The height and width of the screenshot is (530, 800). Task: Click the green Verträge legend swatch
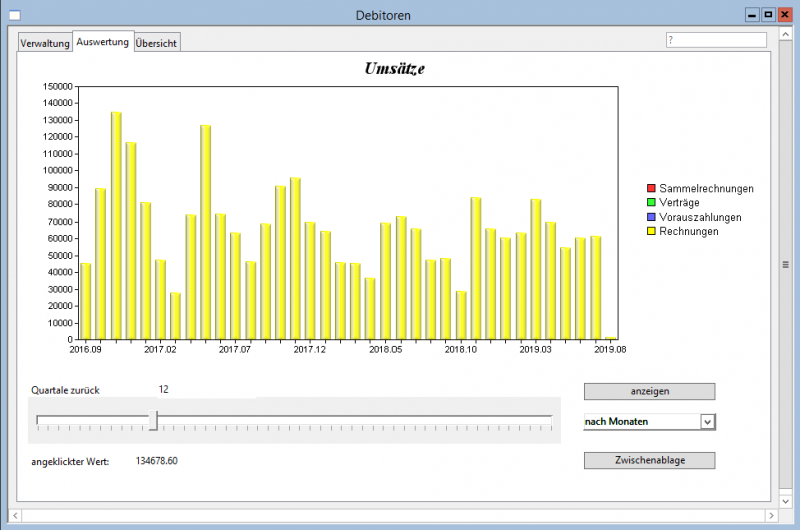[651, 203]
